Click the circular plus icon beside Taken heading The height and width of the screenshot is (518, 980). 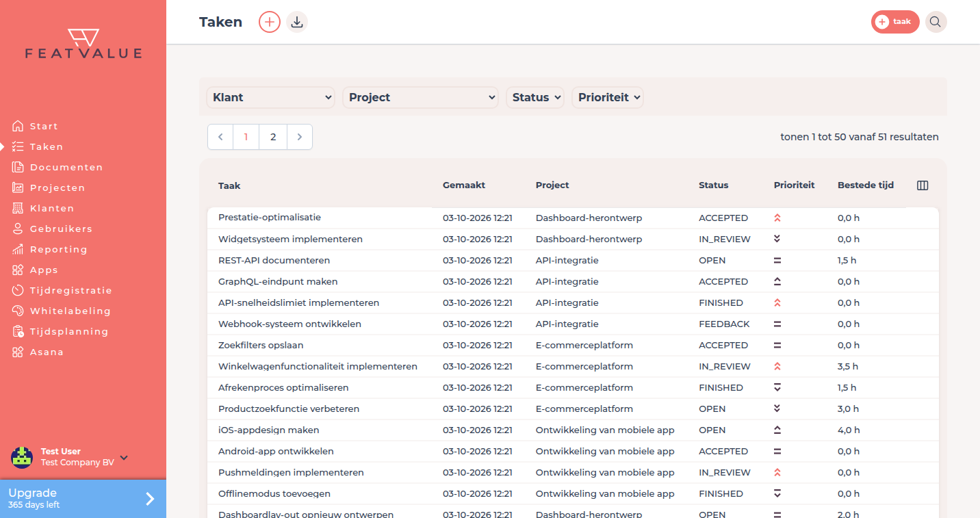[270, 22]
